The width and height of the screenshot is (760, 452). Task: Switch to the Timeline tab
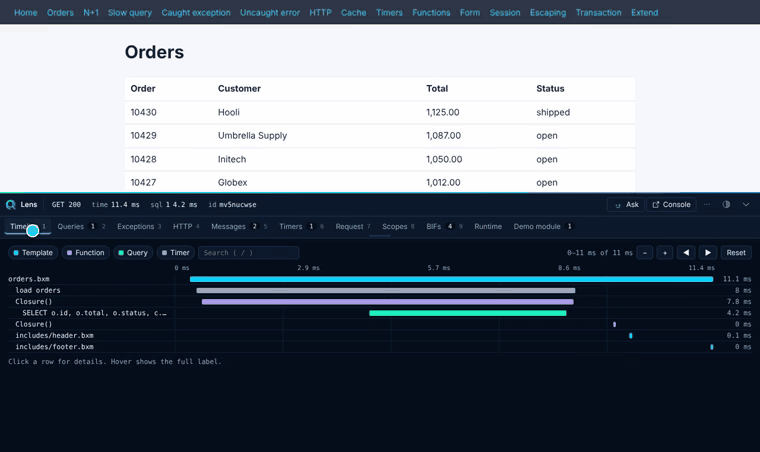[x=28, y=226]
